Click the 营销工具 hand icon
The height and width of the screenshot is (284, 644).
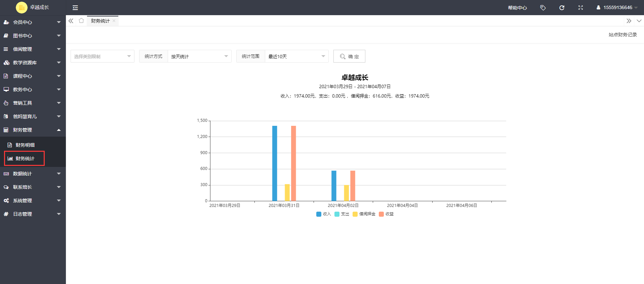(6, 103)
